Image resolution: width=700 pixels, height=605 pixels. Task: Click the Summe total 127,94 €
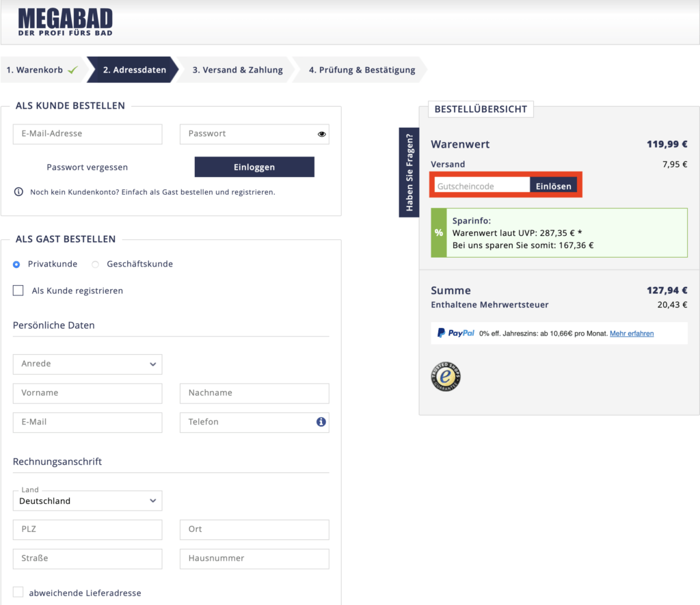point(667,291)
